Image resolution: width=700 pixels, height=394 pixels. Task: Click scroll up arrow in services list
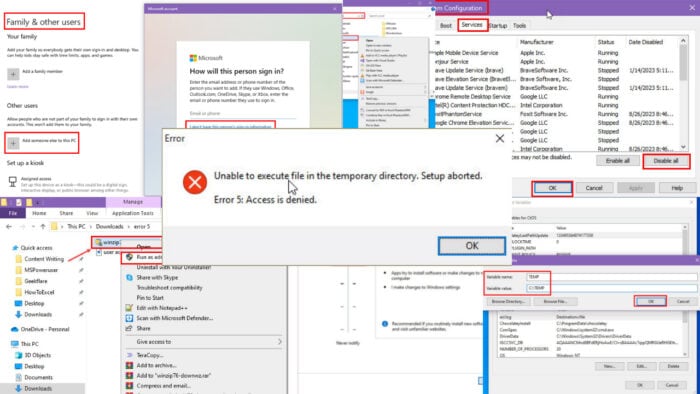pos(683,41)
